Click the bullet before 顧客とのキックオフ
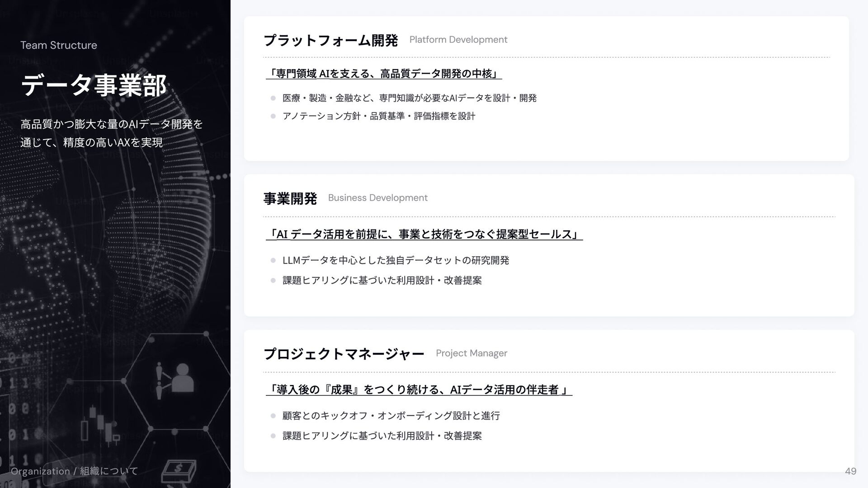 coord(273,416)
